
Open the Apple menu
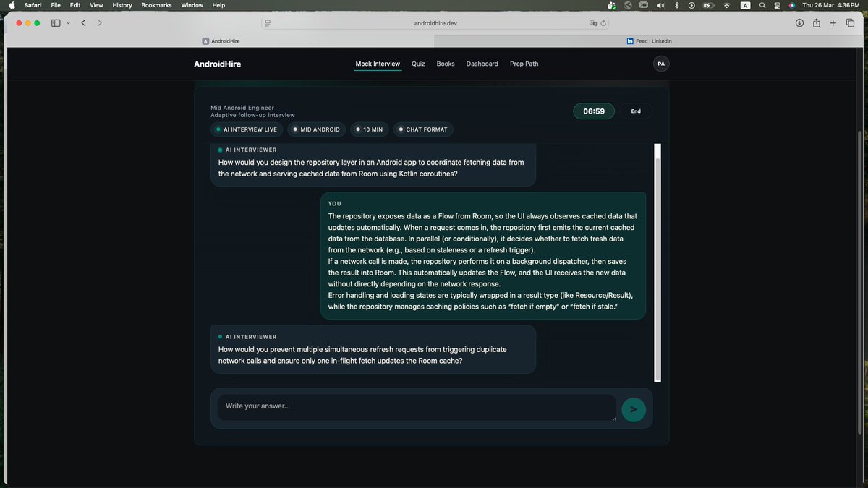[12, 5]
